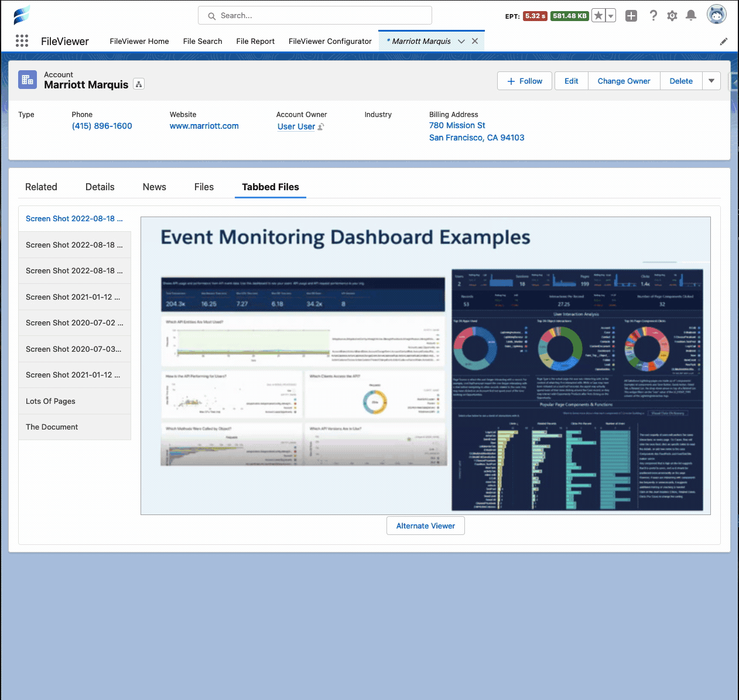Open Global Actions plus icon

pos(631,16)
